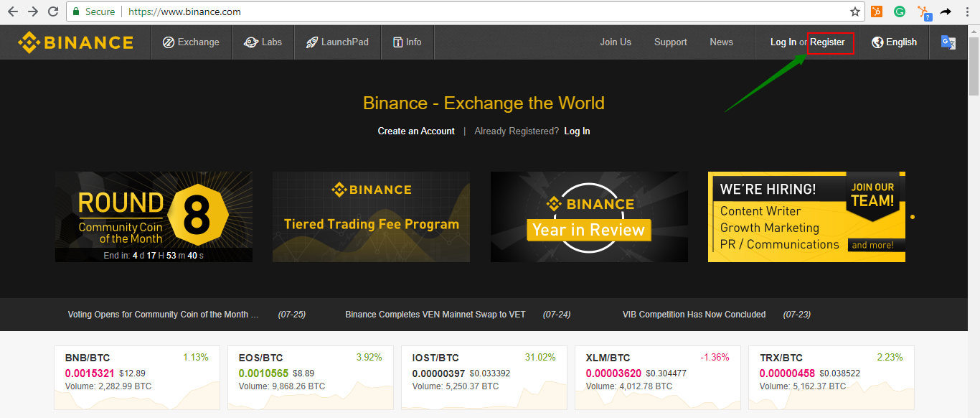Click Volume: 9,868.26 BTC text
The width and height of the screenshot is (980, 418).
click(282, 386)
